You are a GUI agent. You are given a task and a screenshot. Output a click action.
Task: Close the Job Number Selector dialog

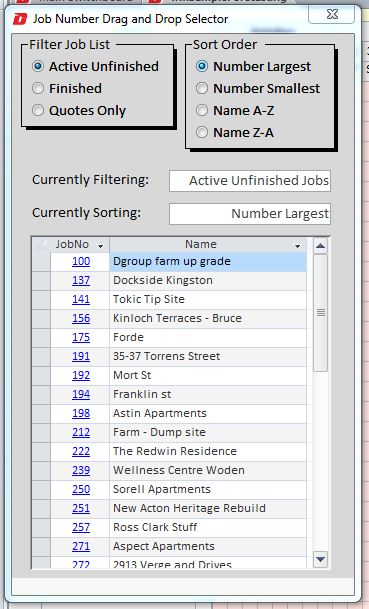[x=331, y=14]
